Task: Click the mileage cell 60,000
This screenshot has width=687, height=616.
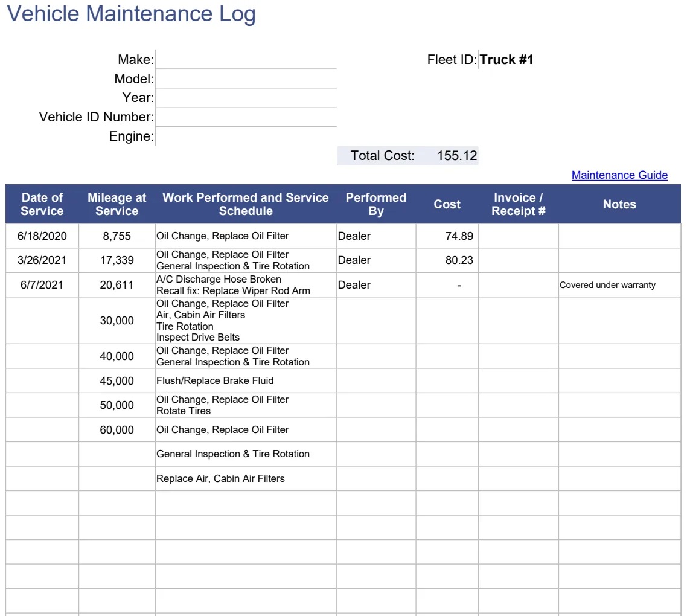Action: 117,429
